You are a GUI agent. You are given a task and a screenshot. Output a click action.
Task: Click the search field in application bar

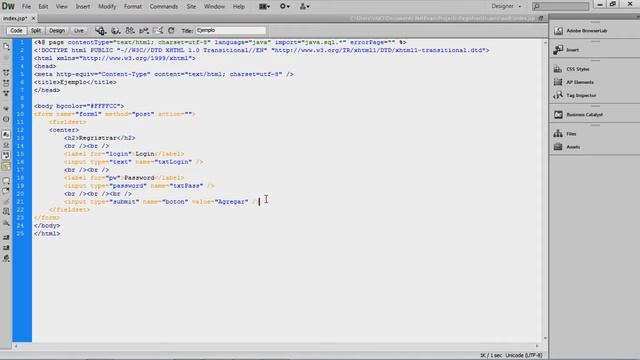coord(560,6)
